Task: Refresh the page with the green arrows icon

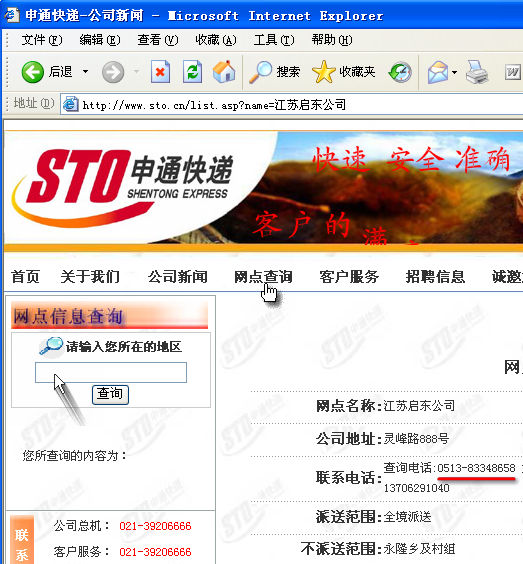Action: pos(192,72)
